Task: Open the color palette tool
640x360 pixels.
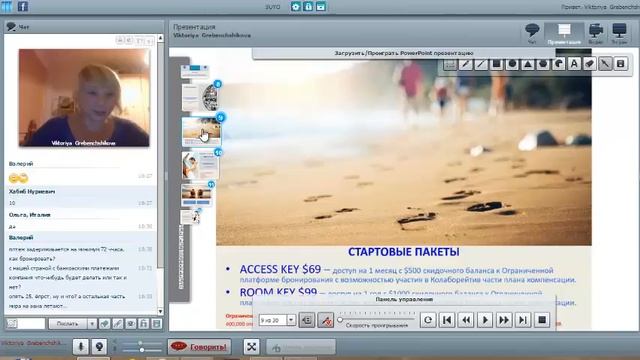Action: click(559, 64)
